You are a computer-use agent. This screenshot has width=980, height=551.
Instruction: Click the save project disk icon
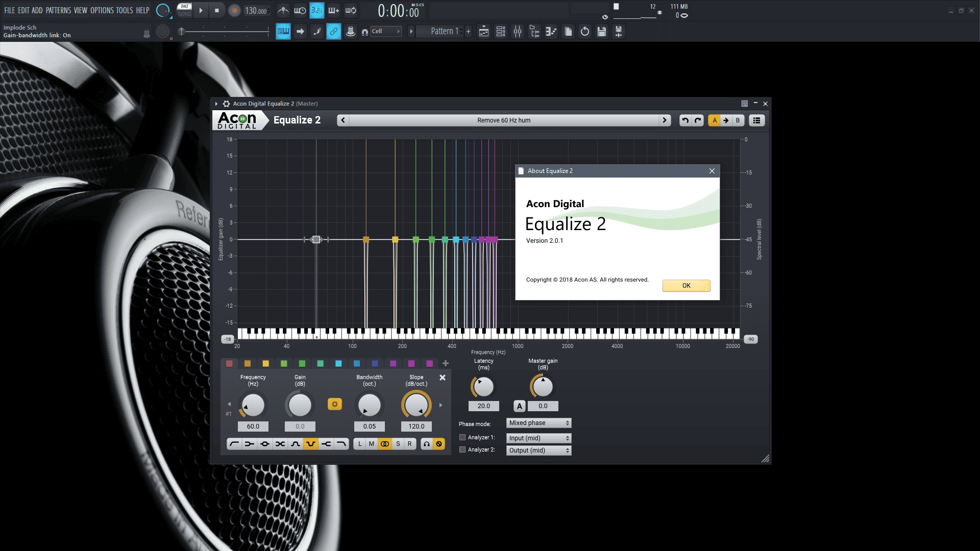click(x=602, y=32)
